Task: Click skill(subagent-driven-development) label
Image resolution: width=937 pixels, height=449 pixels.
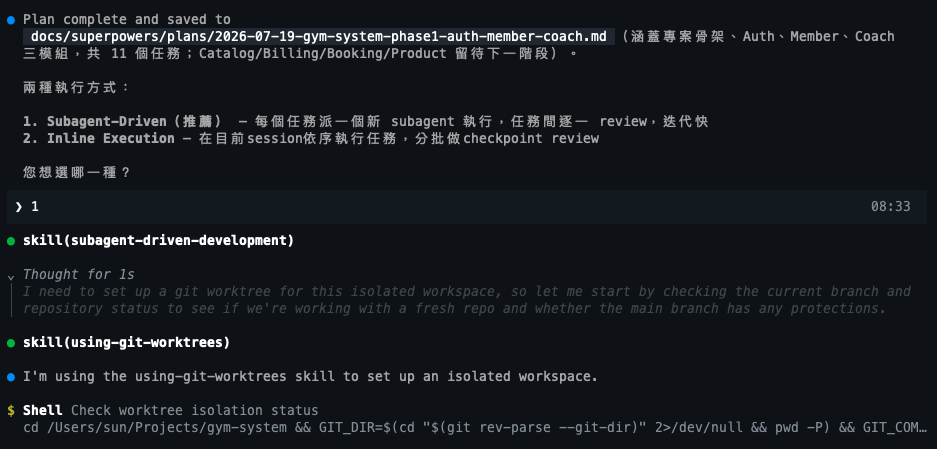Action: pos(158,240)
